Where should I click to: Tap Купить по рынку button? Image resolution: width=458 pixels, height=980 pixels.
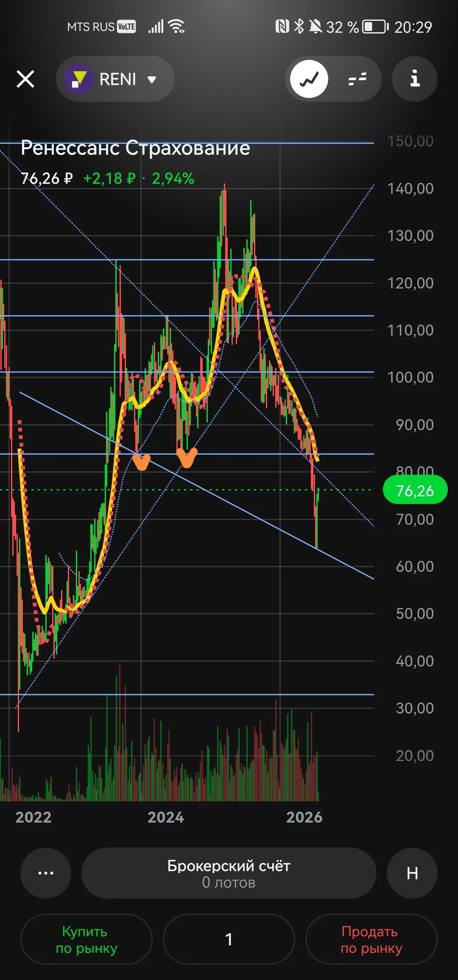87,939
